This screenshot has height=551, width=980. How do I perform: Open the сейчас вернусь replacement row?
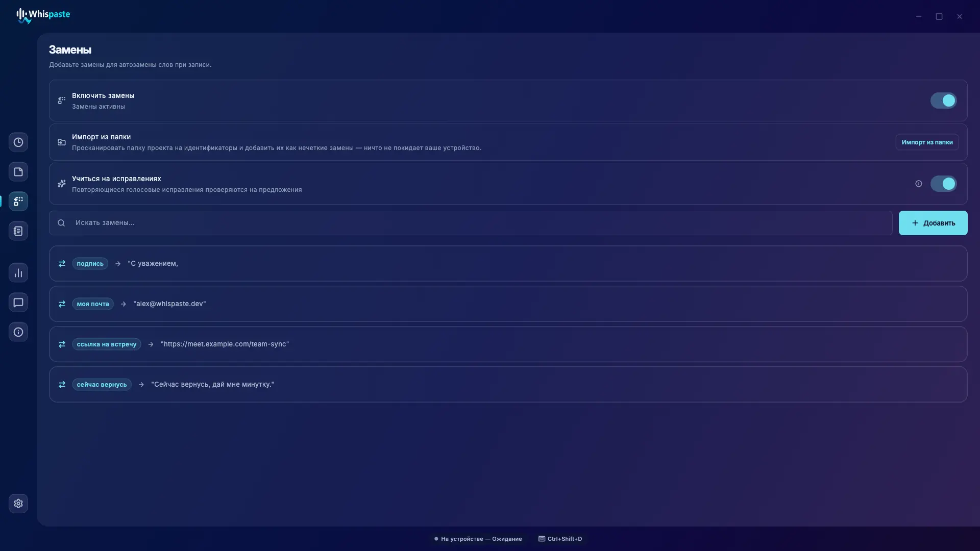click(x=508, y=385)
